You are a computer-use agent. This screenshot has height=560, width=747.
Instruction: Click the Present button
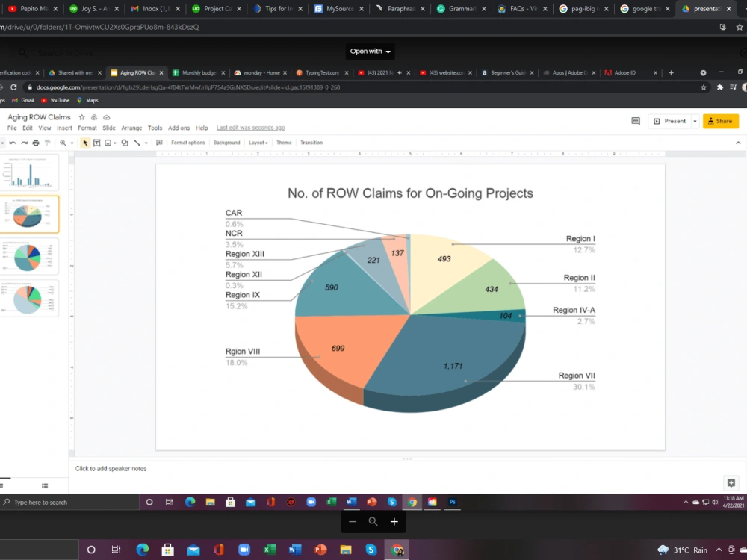click(x=670, y=122)
